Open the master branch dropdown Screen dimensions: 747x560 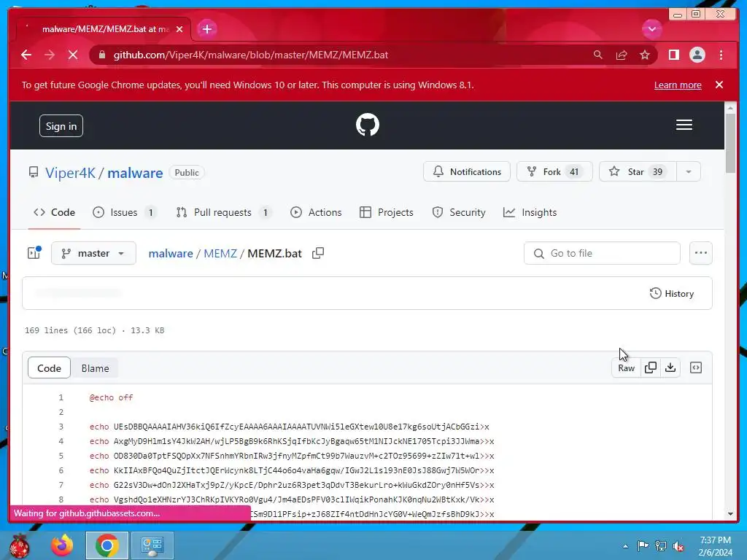[x=93, y=253]
